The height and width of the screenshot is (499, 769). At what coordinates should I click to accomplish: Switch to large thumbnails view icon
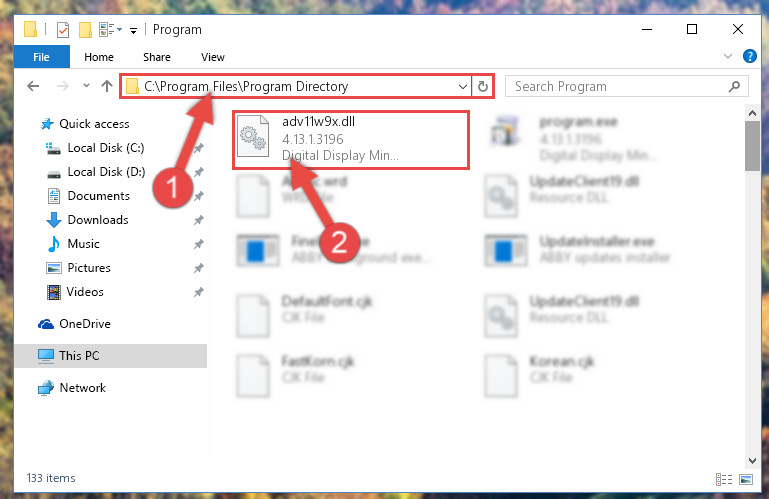745,479
